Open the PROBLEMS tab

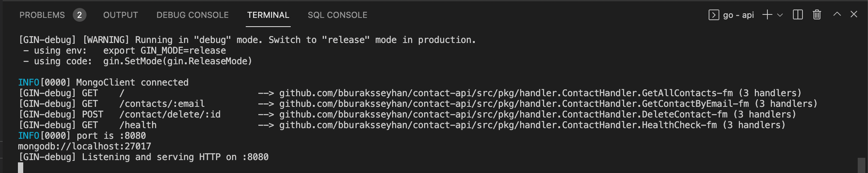42,15
